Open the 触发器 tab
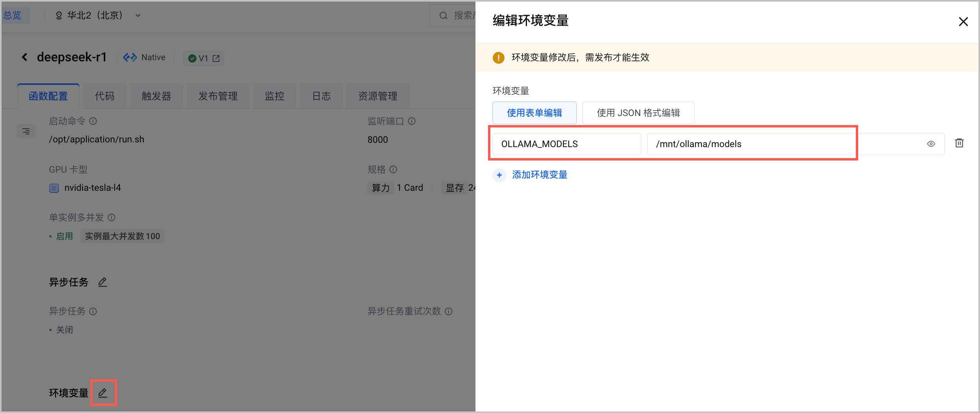The image size is (980, 413). tap(156, 96)
